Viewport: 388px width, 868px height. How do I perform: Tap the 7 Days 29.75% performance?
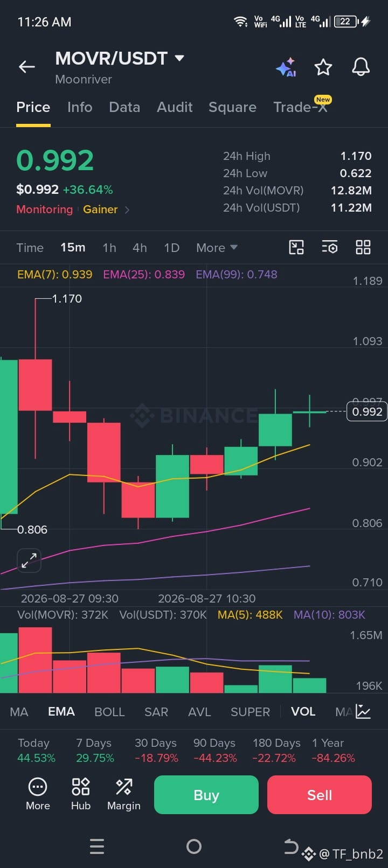pos(95,751)
